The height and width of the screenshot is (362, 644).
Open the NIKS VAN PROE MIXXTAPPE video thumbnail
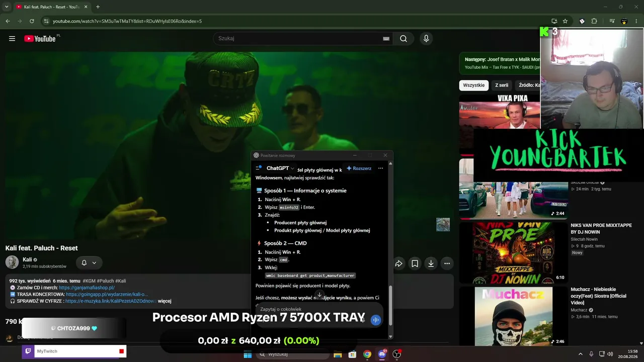click(x=513, y=253)
